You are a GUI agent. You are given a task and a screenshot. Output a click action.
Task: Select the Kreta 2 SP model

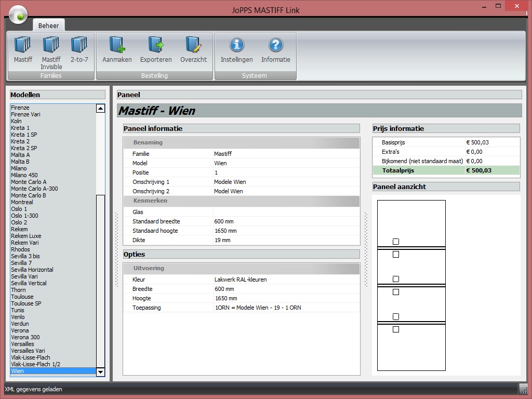coord(53,148)
